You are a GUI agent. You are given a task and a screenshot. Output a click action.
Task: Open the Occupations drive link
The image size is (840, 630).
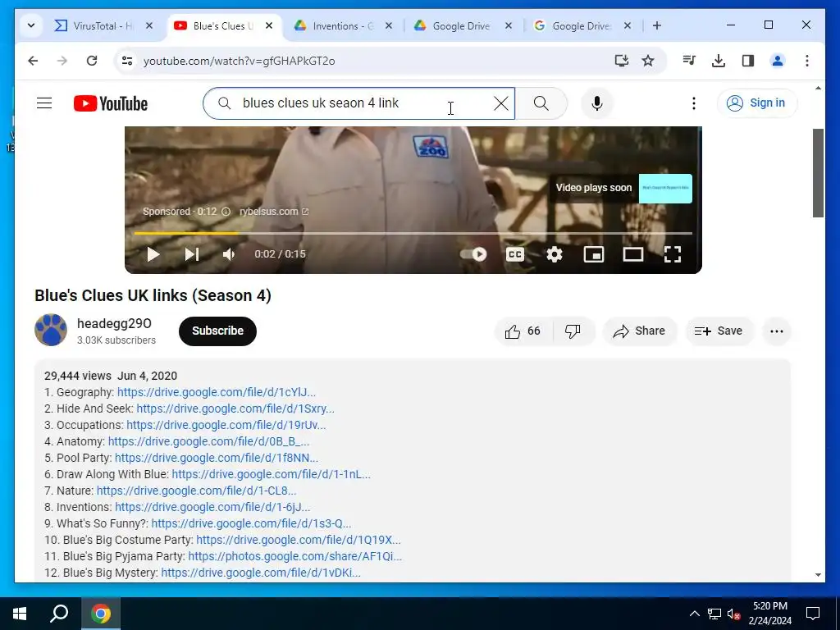[226, 426]
